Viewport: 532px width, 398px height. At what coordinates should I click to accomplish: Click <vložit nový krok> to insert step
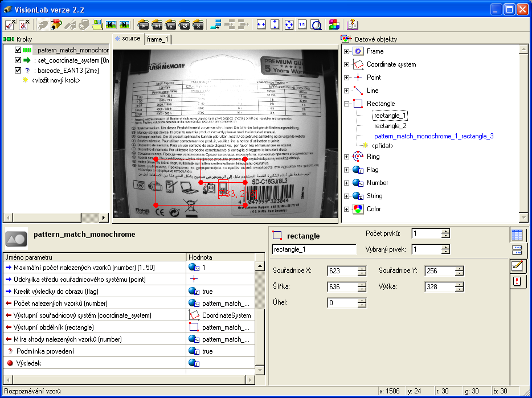pos(56,80)
